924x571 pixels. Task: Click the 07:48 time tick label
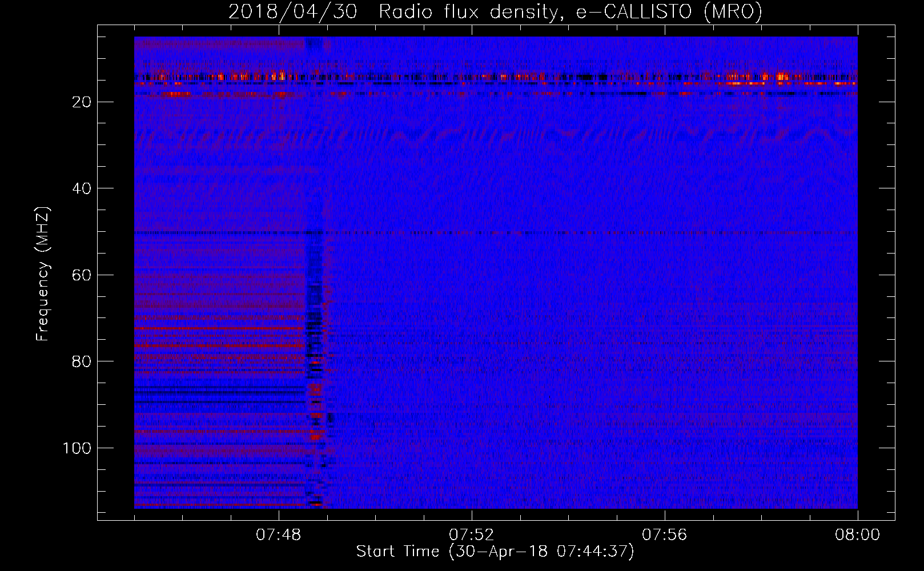[279, 535]
